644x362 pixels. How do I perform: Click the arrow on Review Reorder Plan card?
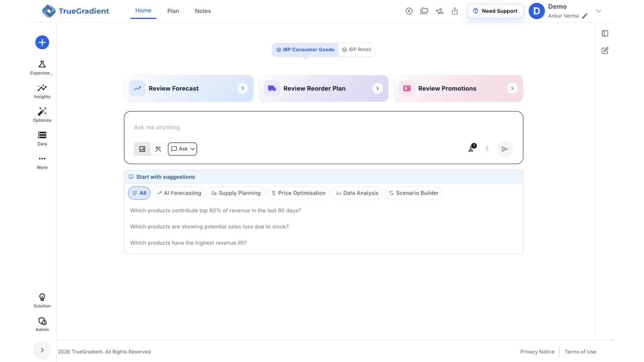[378, 88]
